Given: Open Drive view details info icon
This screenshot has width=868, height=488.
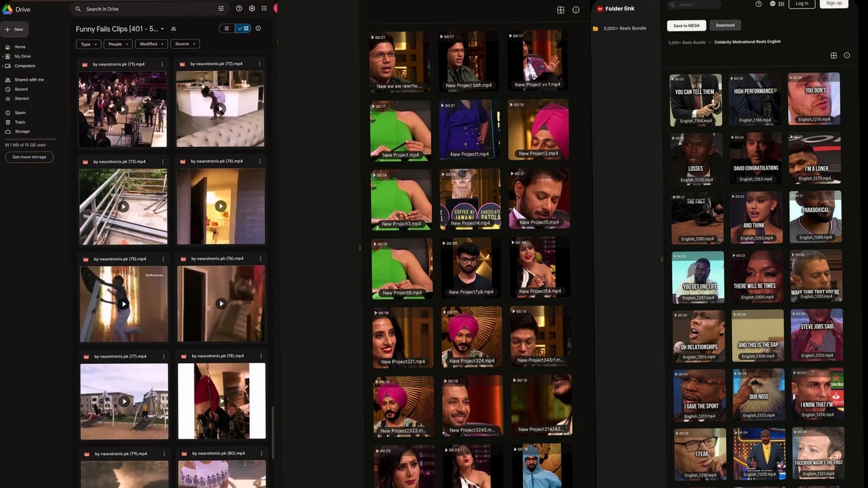Looking at the screenshot, I should click(258, 28).
